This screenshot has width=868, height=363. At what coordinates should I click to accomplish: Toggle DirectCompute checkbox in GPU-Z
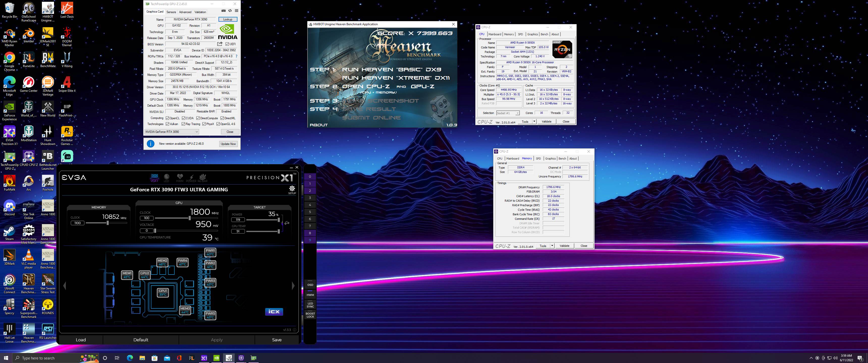[x=198, y=118]
